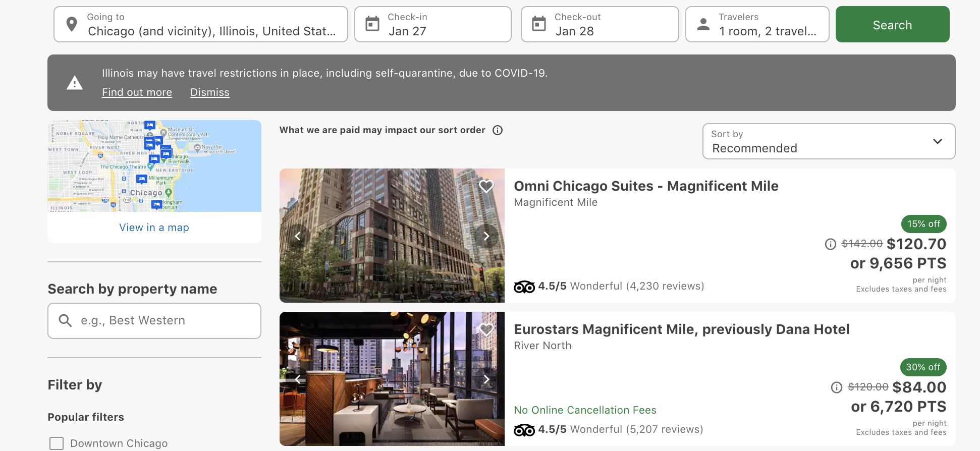Image resolution: width=980 pixels, height=451 pixels.
Task: Click 'or 9,656 PTS' points price
Action: coord(898,263)
